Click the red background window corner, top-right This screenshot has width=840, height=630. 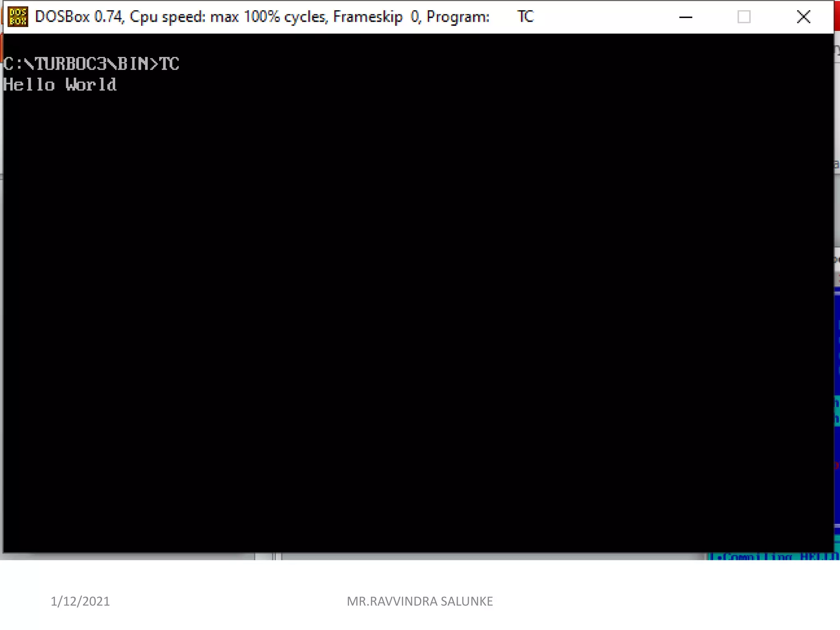[x=837, y=16]
